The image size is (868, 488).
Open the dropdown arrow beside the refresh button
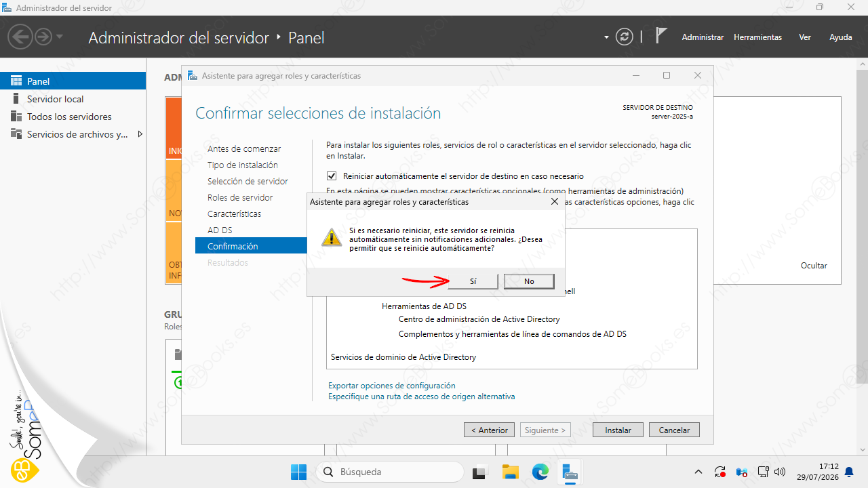(606, 37)
